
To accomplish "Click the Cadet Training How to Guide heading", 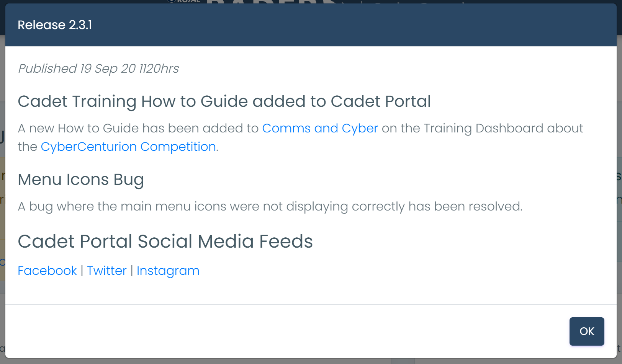I will (x=224, y=101).
